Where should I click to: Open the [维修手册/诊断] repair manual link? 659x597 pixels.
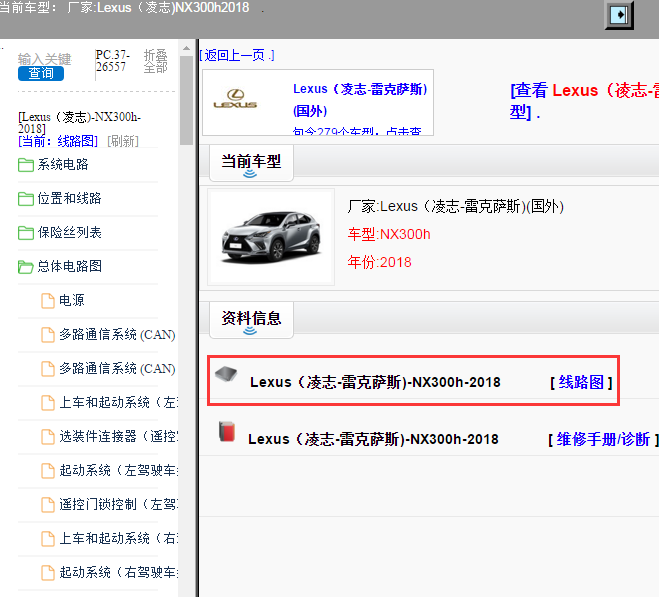click(603, 439)
